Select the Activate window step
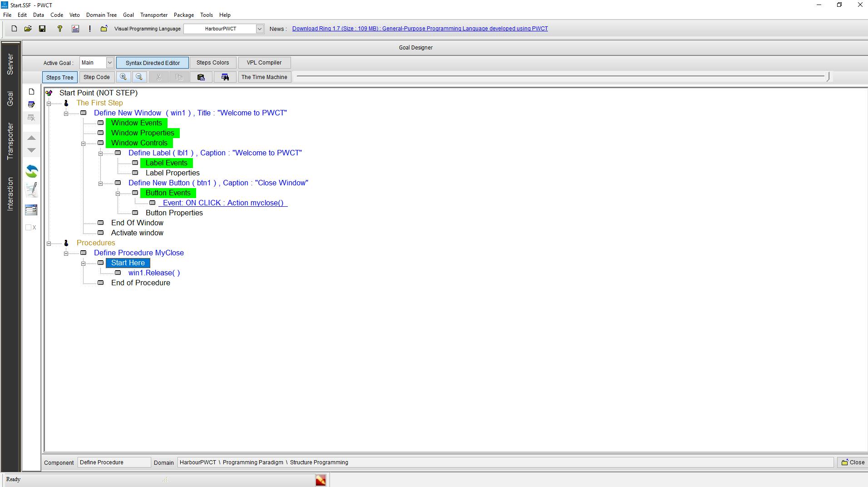This screenshot has width=868, height=487. (x=137, y=233)
